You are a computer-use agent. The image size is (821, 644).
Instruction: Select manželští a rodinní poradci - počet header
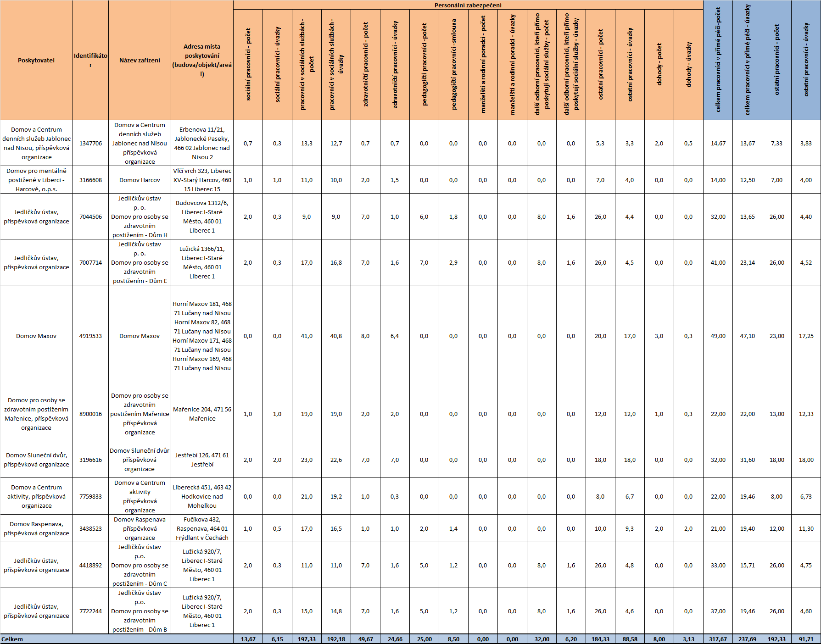tap(483, 65)
